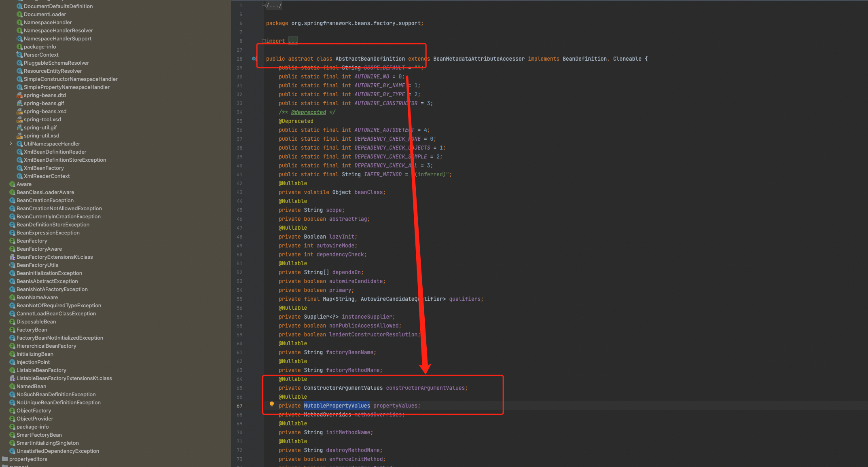This screenshot has width=868, height=467.
Task: Open SimplePropertyNamespaceHandler class
Action: point(67,87)
